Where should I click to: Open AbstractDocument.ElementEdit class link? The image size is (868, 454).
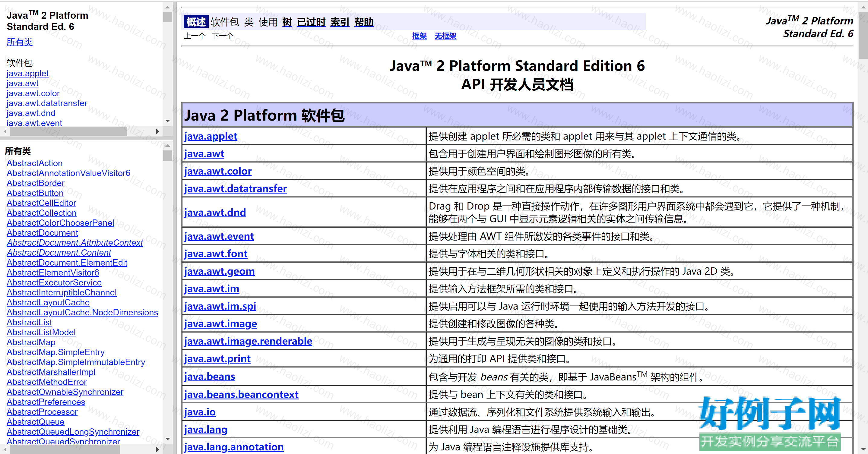click(67, 263)
